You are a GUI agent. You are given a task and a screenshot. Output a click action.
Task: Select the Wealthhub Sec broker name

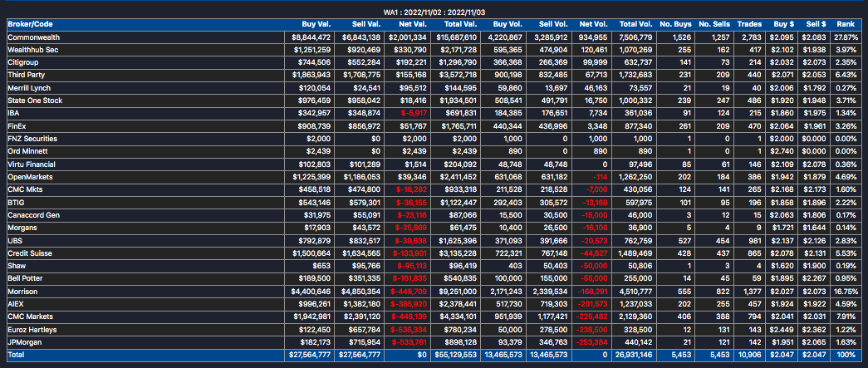point(34,50)
